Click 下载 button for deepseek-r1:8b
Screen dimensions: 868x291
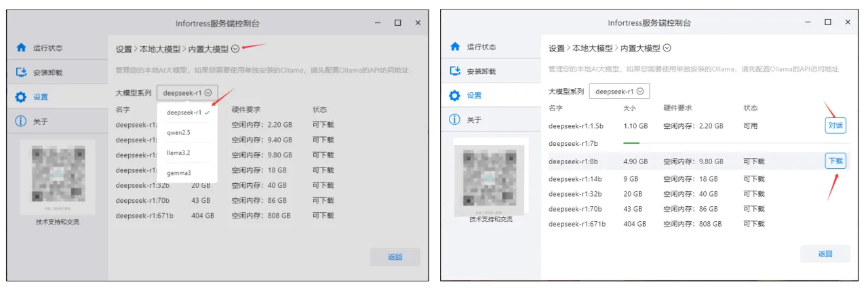(x=835, y=161)
